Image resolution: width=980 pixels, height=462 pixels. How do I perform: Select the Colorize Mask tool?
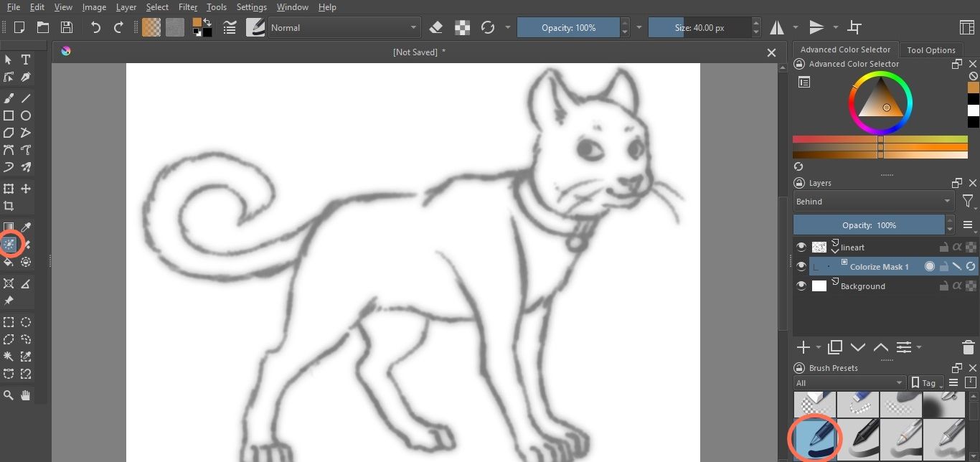point(9,245)
